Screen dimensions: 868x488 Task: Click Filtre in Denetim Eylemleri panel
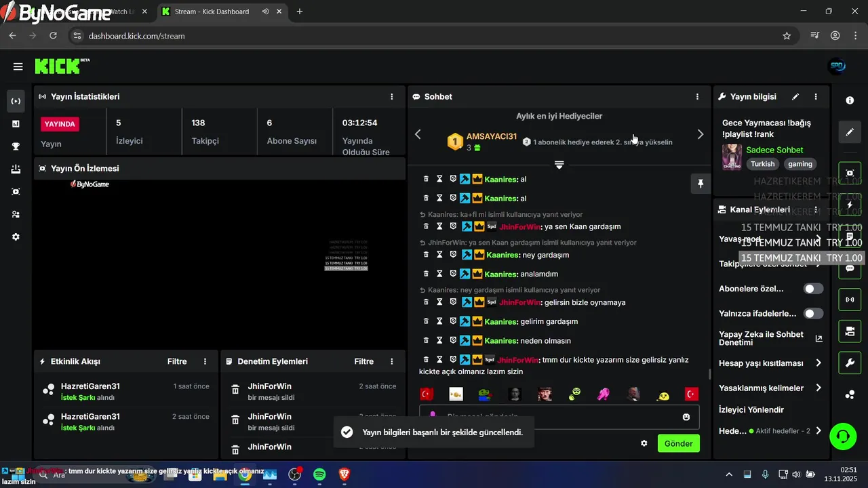coord(363,362)
